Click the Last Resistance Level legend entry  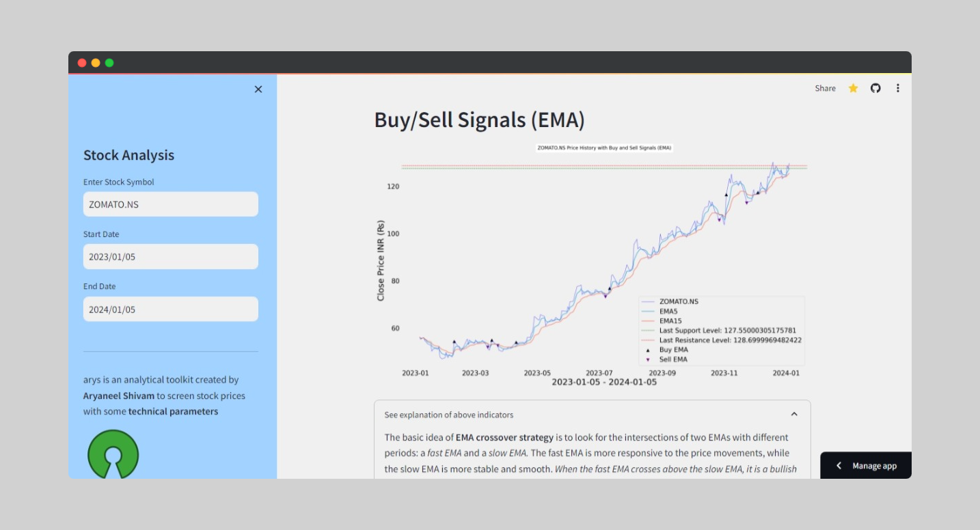[722, 340]
